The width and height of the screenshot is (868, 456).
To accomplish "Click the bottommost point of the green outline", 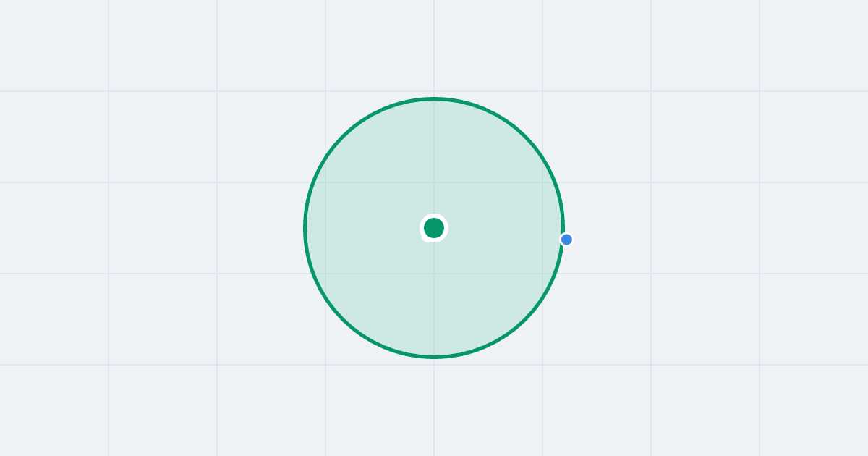I will [x=434, y=357].
